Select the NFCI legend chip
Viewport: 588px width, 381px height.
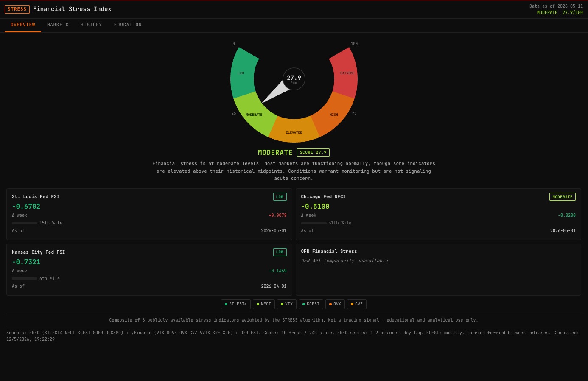[264, 304]
